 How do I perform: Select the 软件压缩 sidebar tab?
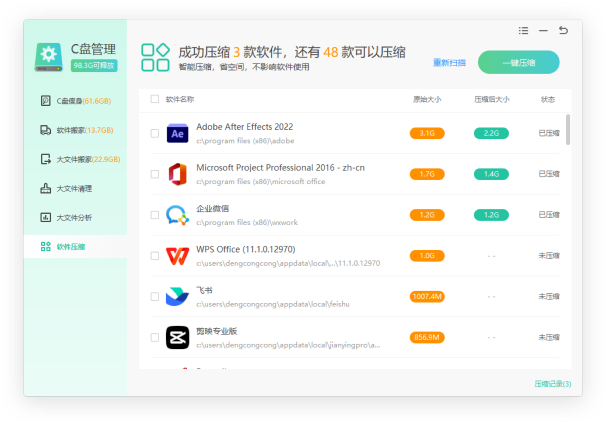click(x=75, y=247)
